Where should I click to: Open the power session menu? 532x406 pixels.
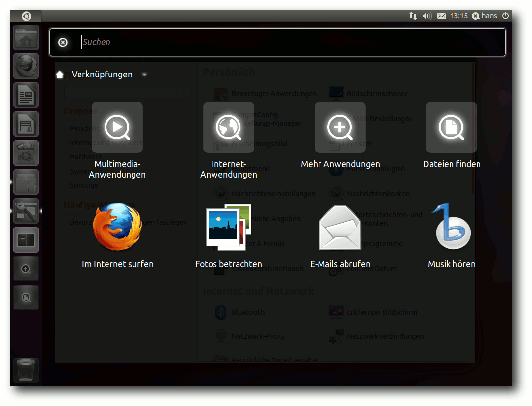point(505,16)
